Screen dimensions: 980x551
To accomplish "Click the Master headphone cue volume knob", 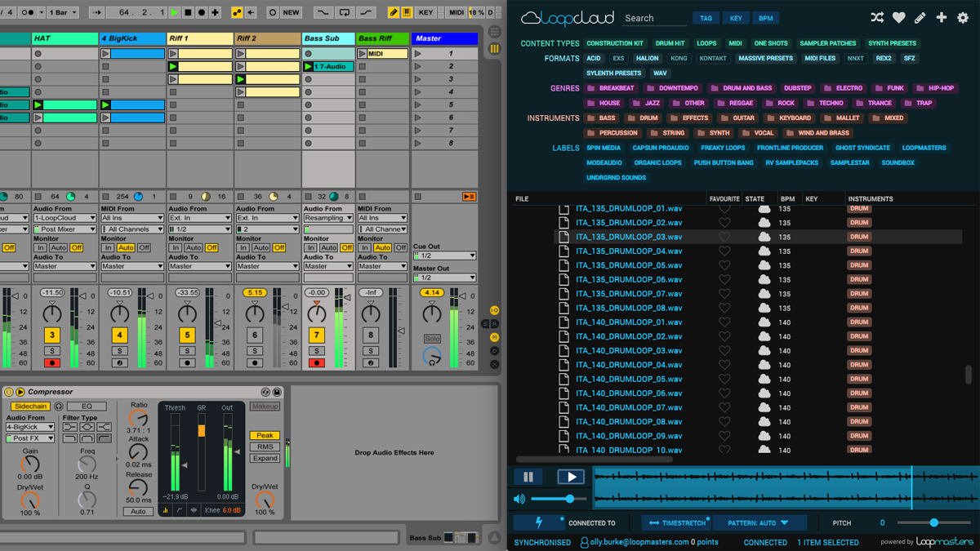I will (x=432, y=356).
